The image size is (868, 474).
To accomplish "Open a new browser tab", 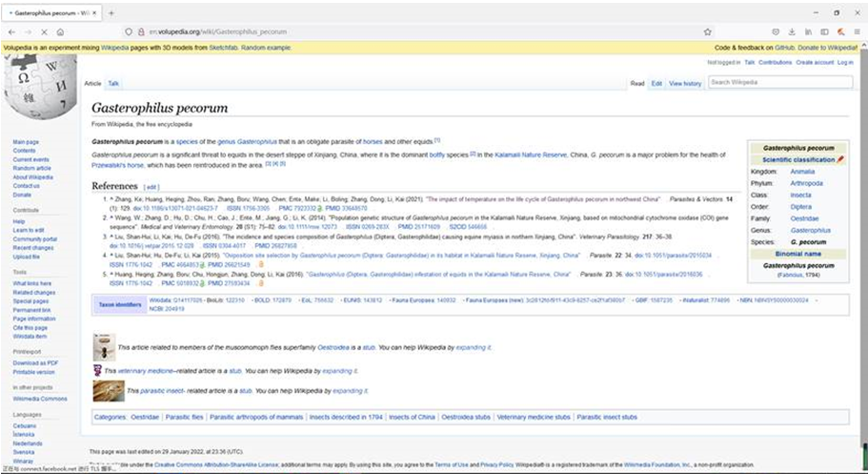I will [111, 12].
